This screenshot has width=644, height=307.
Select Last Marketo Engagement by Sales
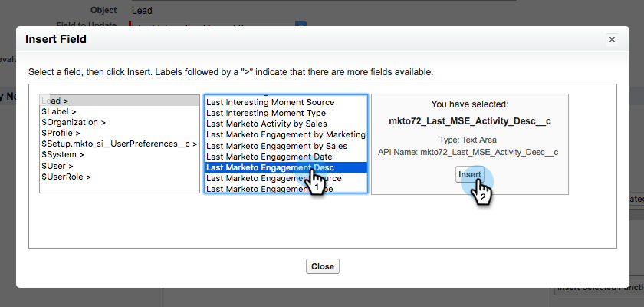pyautogui.click(x=286, y=146)
